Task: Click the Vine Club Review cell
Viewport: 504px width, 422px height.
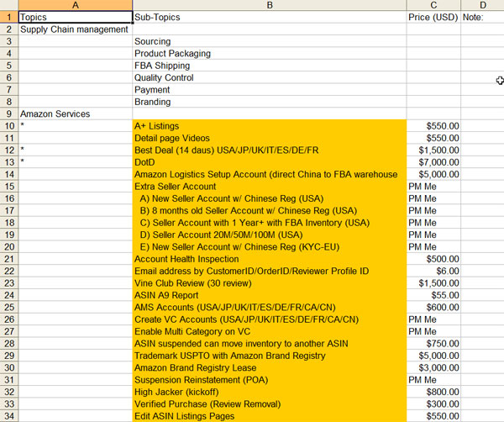Action: [x=269, y=283]
